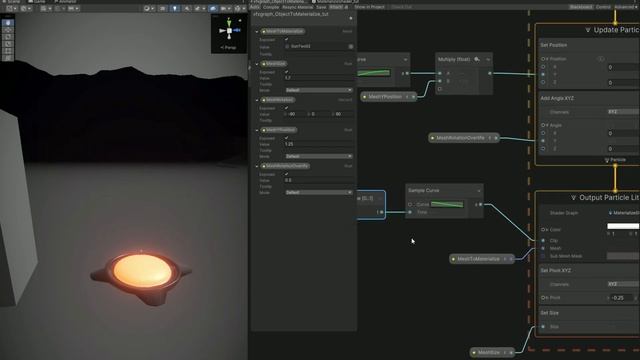Collapse the Multiply (float) node chevron
This screenshot has height=360, width=640.
coord(488,60)
